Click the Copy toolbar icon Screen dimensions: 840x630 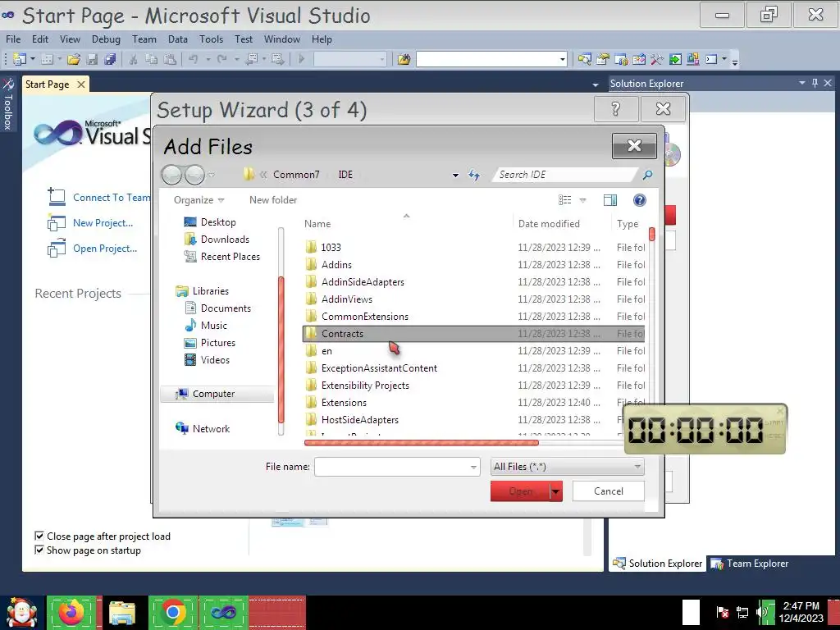click(151, 59)
